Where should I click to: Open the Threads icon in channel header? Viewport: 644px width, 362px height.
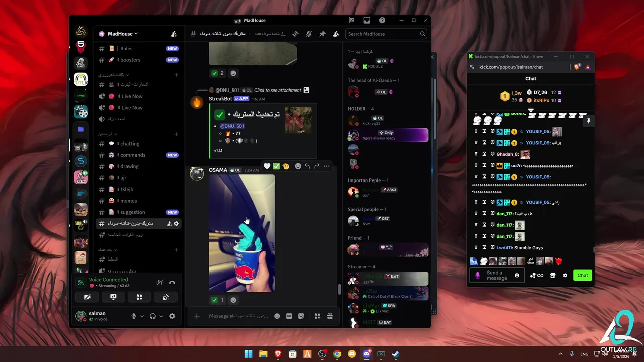click(x=295, y=34)
